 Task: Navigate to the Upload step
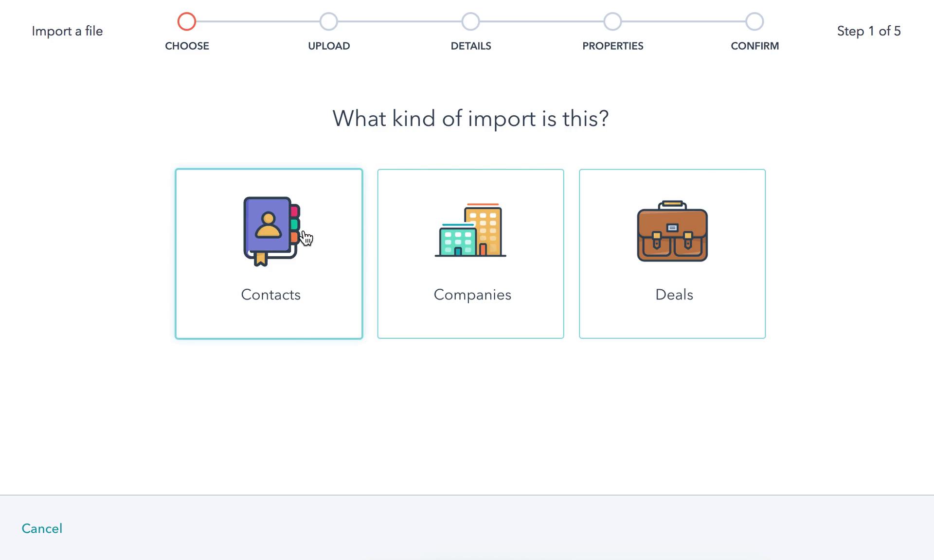[x=328, y=21]
